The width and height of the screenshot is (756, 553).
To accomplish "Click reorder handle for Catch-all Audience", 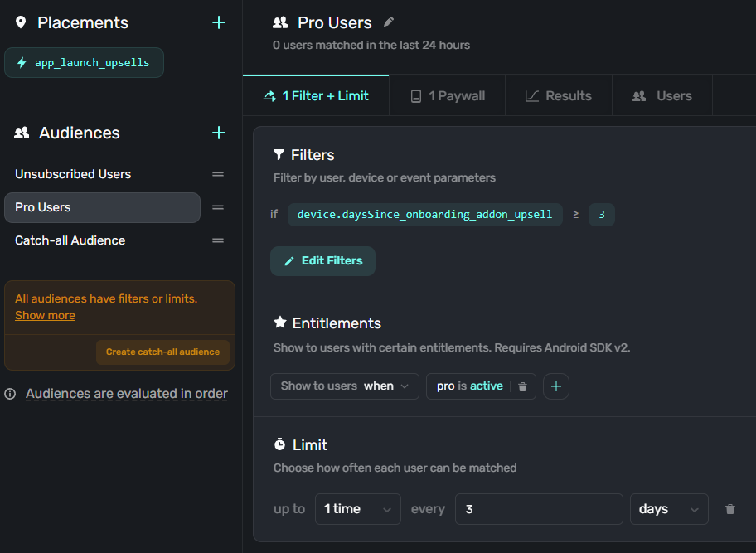I will (218, 240).
